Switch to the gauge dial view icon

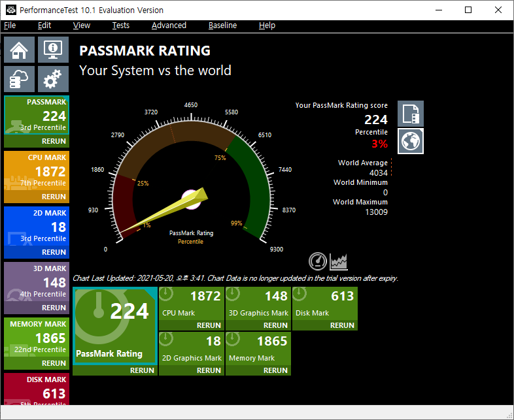tap(318, 261)
